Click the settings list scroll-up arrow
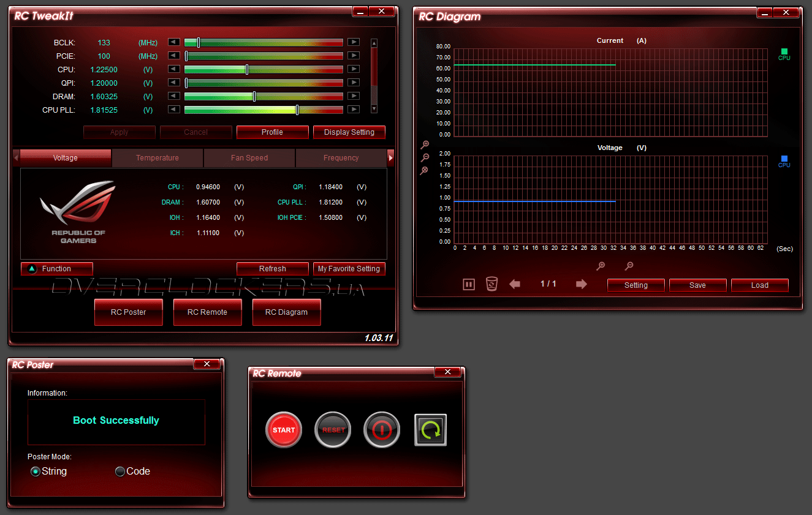Screen dimensions: 812x515 [x=374, y=43]
